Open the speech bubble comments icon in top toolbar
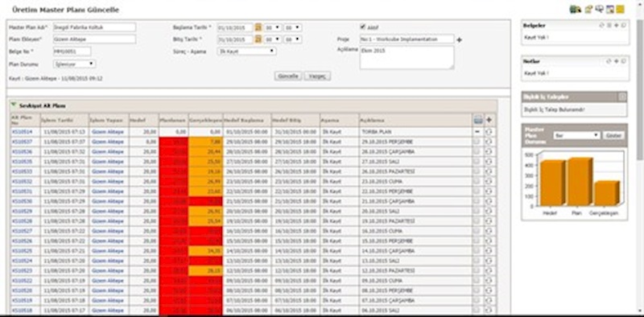Viewport: 644px width, 317px height. click(x=600, y=10)
